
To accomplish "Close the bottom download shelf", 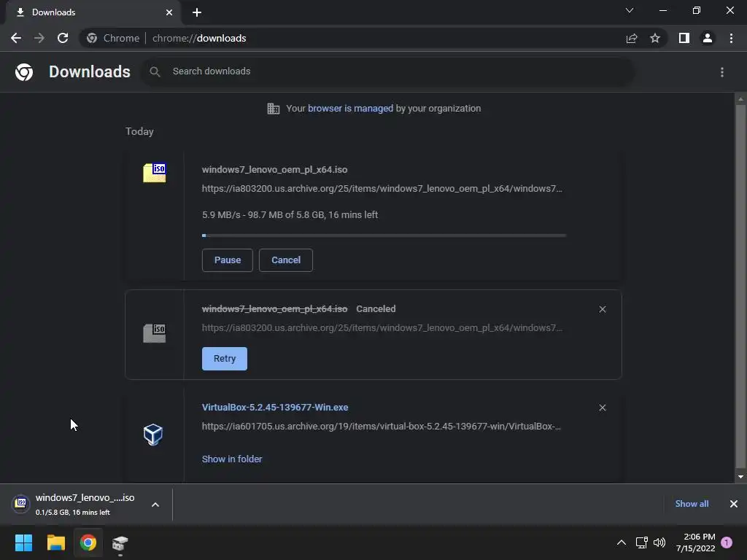I will pos(734,504).
